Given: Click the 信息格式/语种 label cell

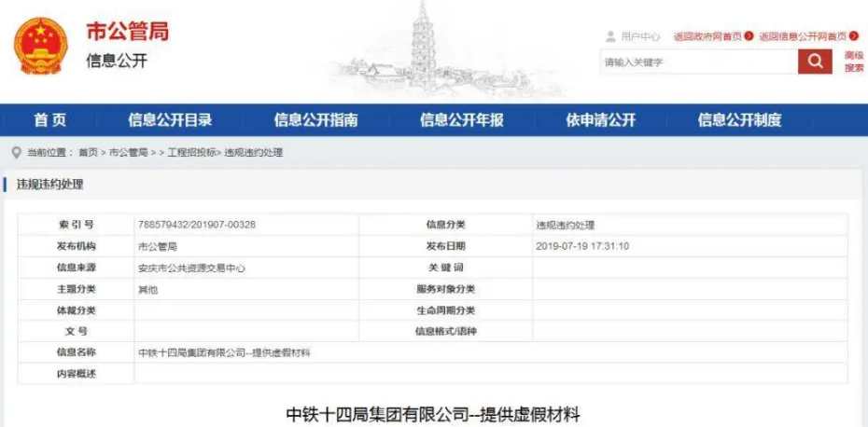Looking at the screenshot, I should click(445, 331).
